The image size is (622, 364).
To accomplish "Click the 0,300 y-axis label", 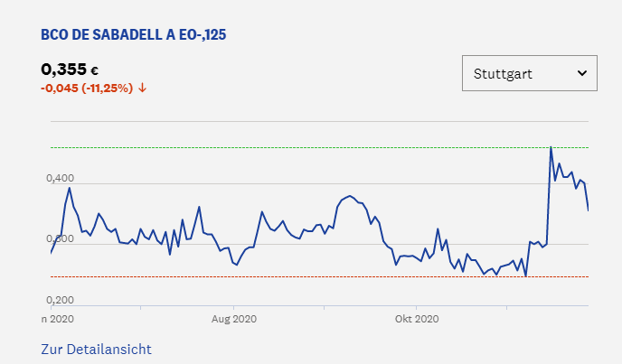I will (x=58, y=239).
